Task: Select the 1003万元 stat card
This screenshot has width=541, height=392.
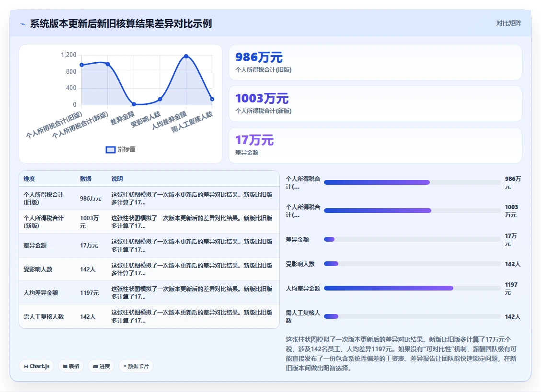Action: pos(375,103)
